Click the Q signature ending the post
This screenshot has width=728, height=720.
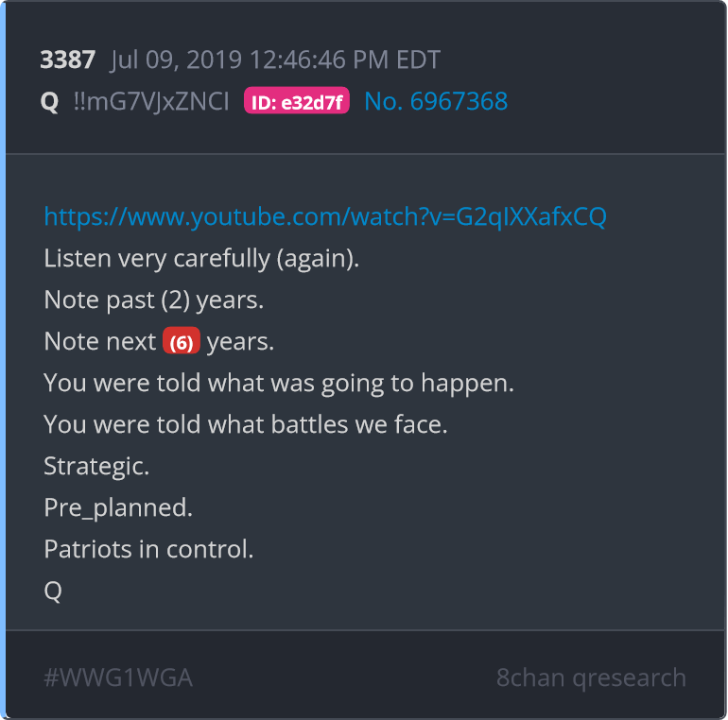pyautogui.click(x=53, y=591)
